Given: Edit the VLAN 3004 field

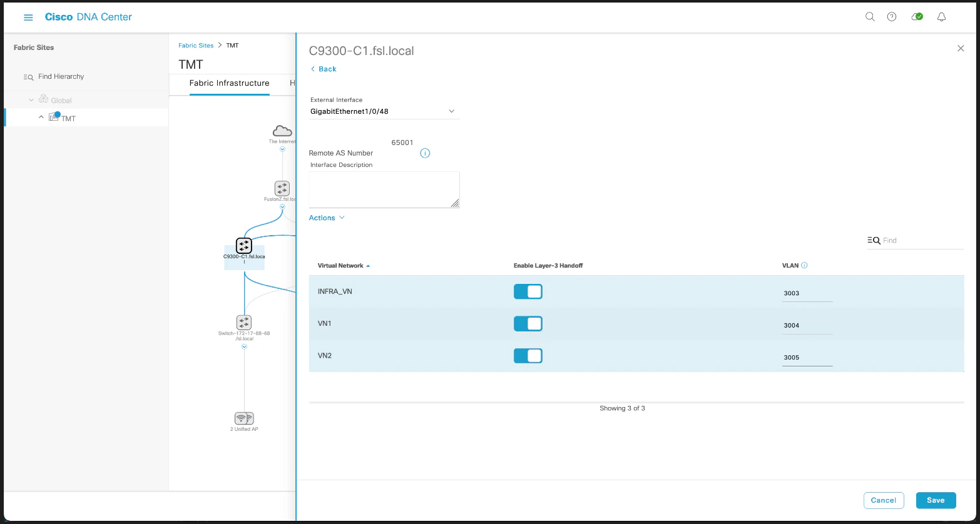Looking at the screenshot, I should point(807,325).
